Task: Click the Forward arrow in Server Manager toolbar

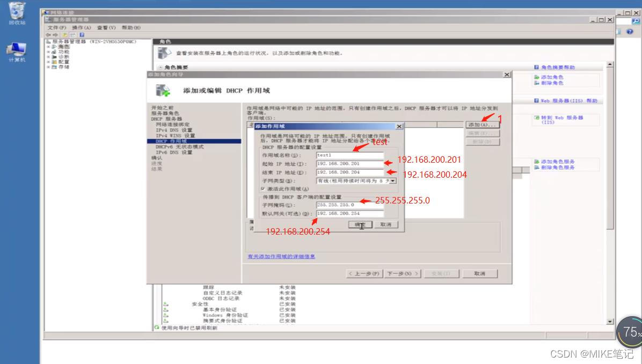Action: pos(55,35)
